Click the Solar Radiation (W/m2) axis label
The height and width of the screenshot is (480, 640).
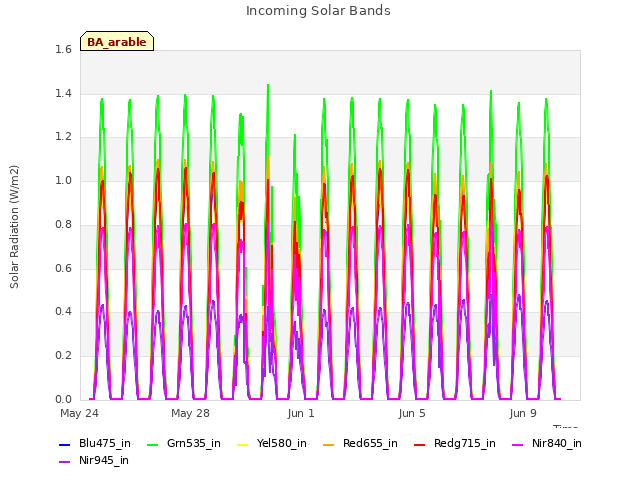(14, 227)
